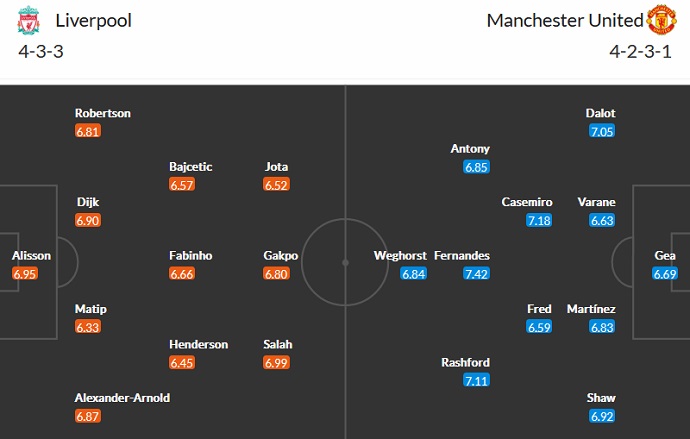The image size is (690, 439).
Task: Select Alisson's 6.95 rating badge
Action: [x=25, y=273]
